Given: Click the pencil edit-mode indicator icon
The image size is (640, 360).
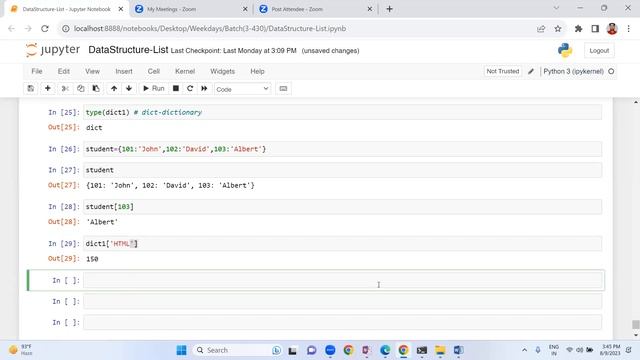Looking at the screenshot, I should click(531, 71).
